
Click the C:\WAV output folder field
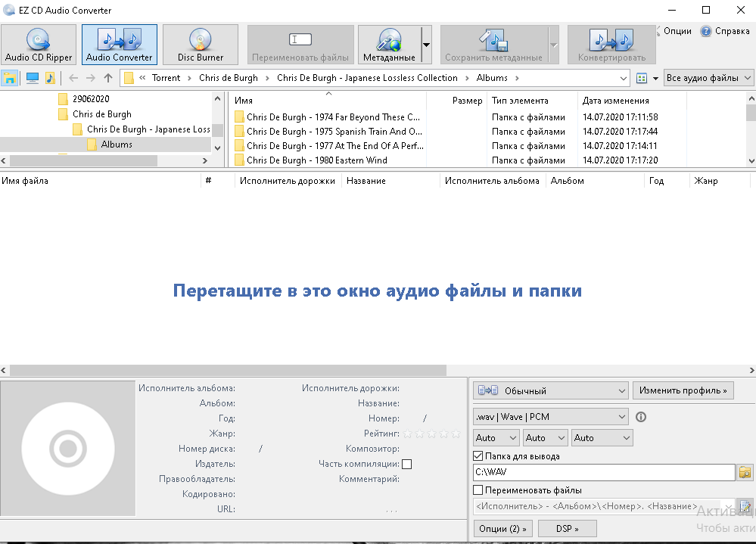(x=604, y=472)
